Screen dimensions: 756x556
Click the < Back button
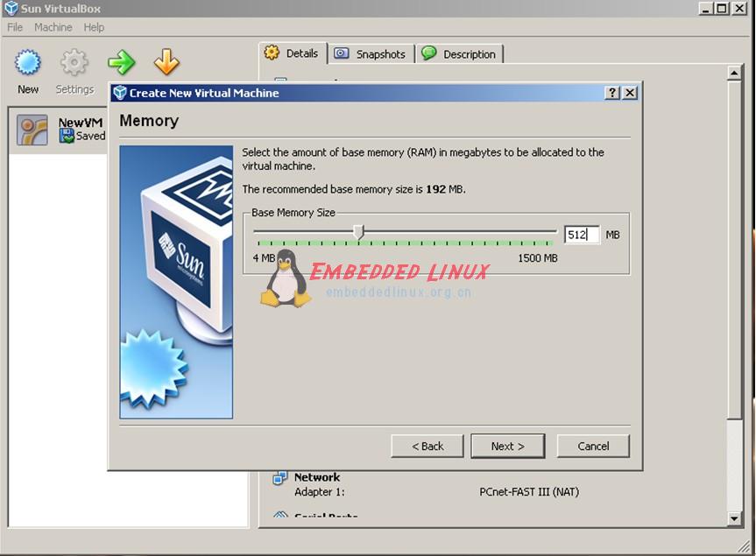point(427,447)
